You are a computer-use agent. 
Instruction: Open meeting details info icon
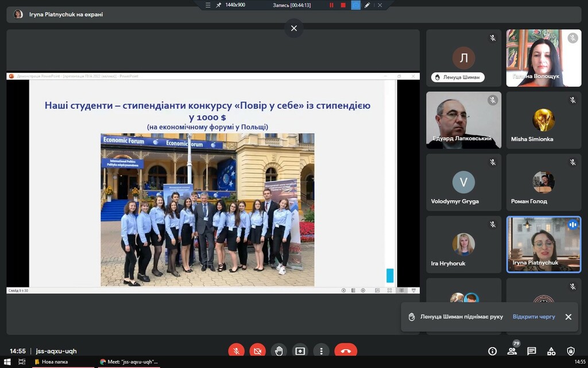tap(492, 351)
